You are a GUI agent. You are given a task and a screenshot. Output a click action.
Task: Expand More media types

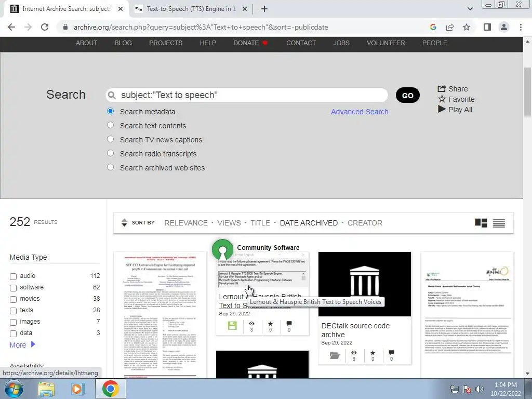click(x=22, y=345)
